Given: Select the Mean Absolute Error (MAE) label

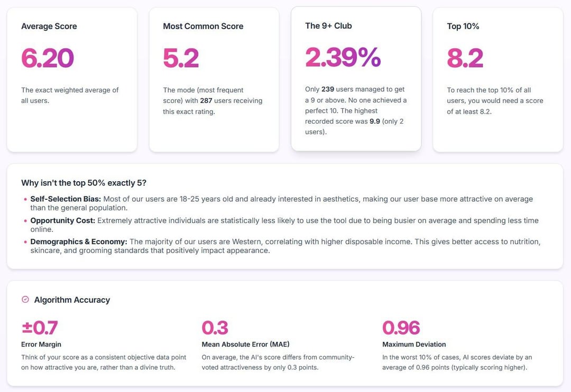Looking at the screenshot, I should pos(245,344).
